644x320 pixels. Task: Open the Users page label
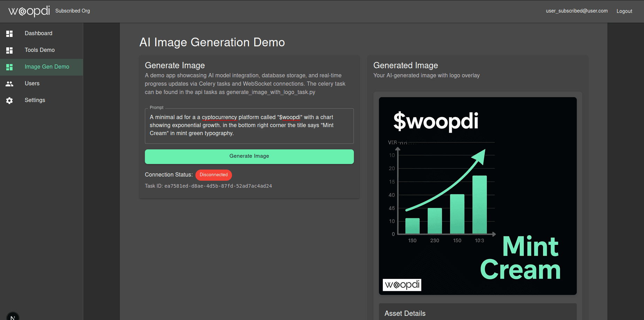click(32, 84)
